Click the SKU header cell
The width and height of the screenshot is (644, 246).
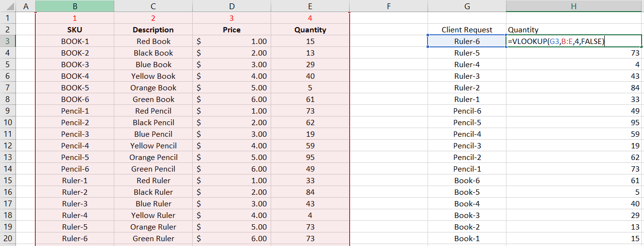[75, 30]
